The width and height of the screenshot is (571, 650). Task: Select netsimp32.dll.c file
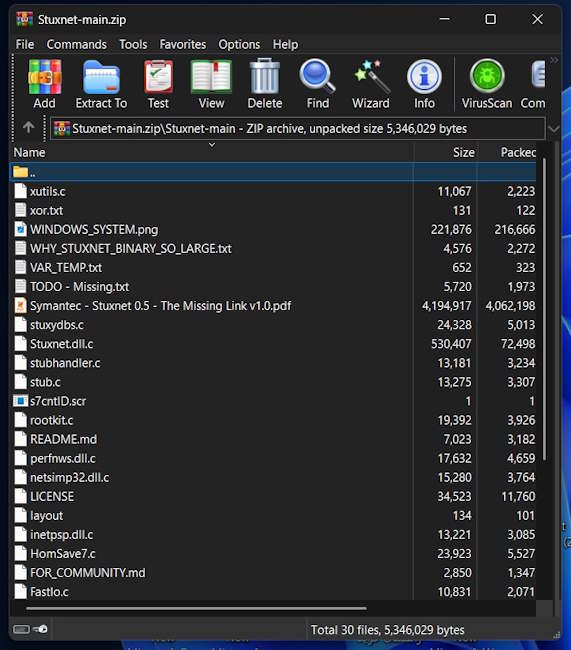point(70,477)
